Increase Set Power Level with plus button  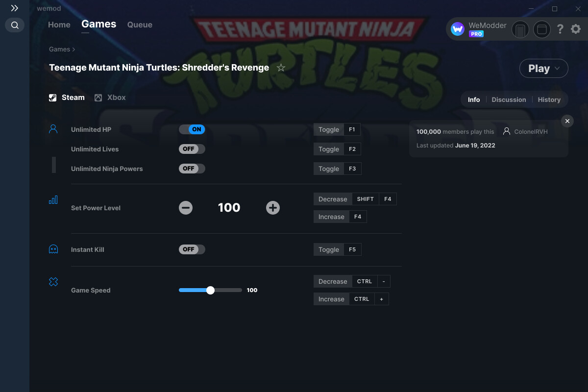click(x=273, y=208)
